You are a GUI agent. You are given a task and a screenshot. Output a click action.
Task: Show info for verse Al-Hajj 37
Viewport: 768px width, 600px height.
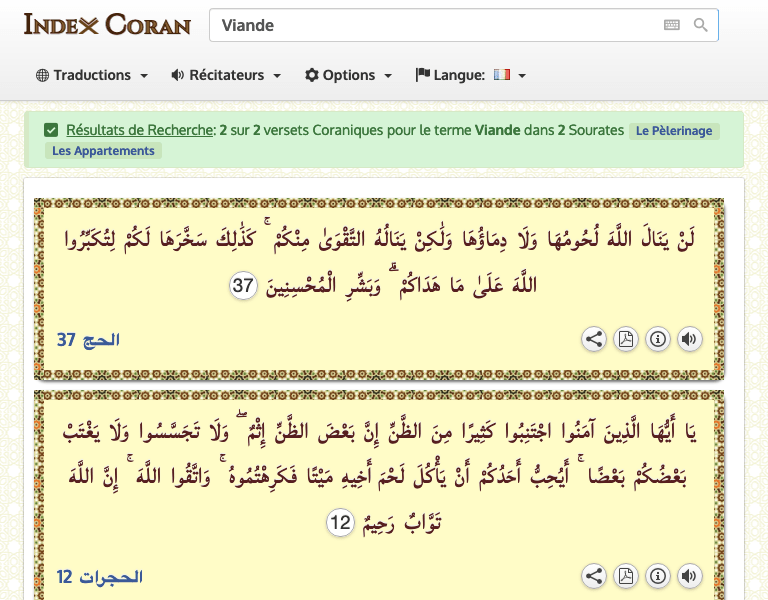point(658,339)
